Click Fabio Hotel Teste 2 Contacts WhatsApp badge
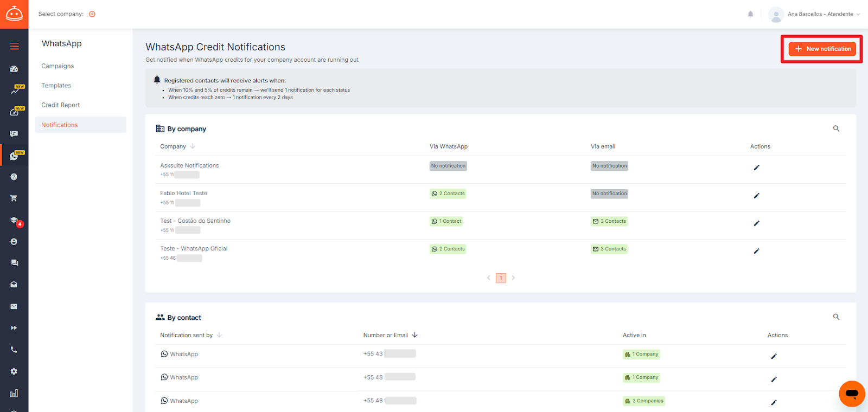The image size is (868, 412). click(448, 194)
